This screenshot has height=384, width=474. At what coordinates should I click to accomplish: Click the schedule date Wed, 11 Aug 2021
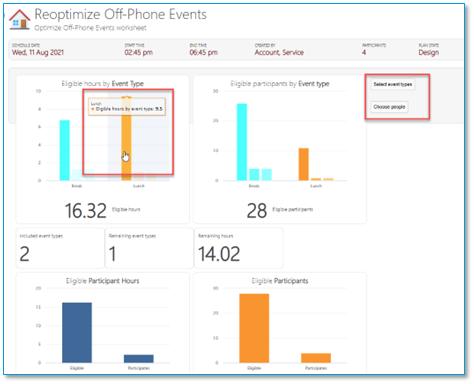coord(38,52)
